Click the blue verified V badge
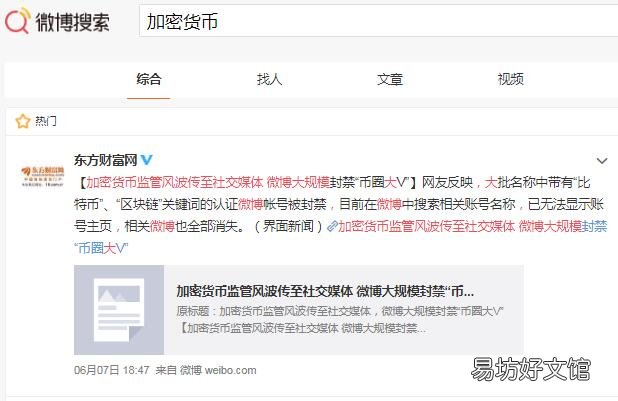The image size is (618, 401). coord(146,160)
